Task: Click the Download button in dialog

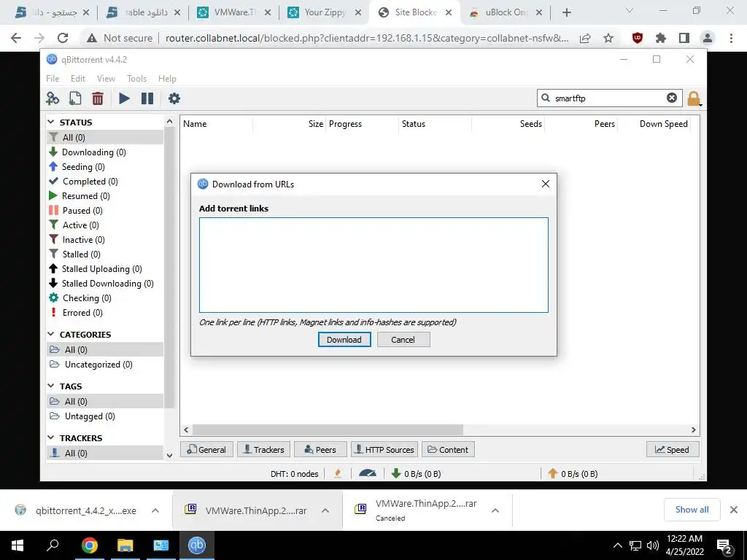Action: pyautogui.click(x=344, y=340)
